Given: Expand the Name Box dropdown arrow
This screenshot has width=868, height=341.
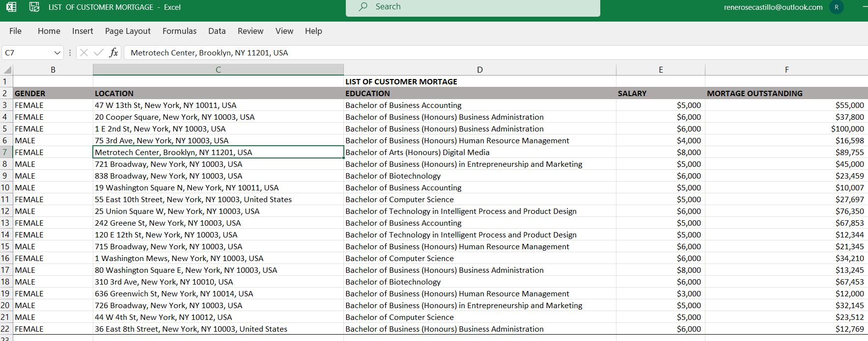Looking at the screenshot, I should coord(57,52).
